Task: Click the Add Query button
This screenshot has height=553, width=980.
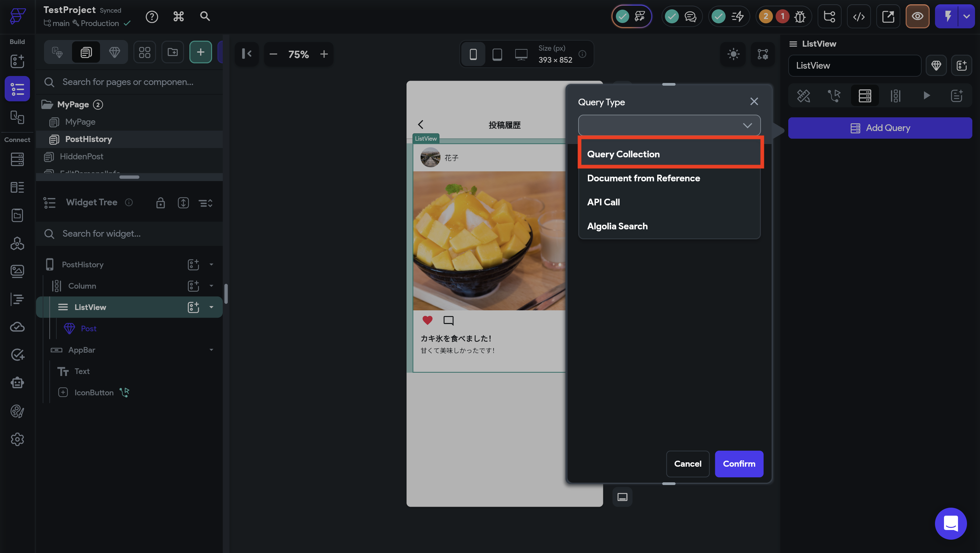Action: click(880, 128)
